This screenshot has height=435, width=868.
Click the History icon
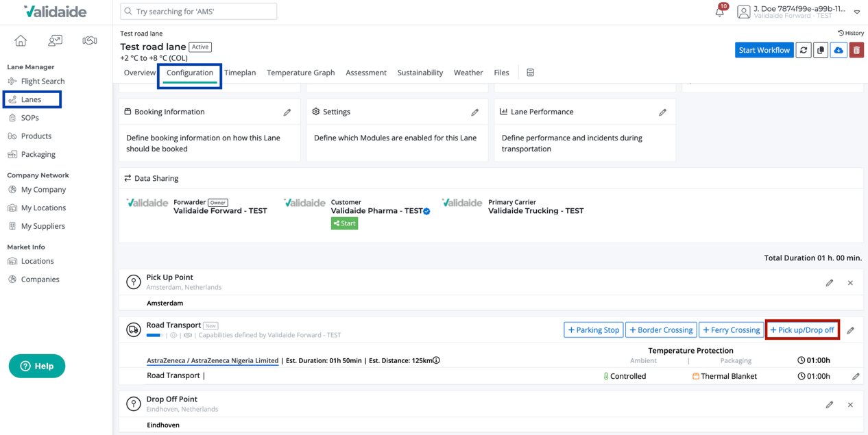(850, 32)
